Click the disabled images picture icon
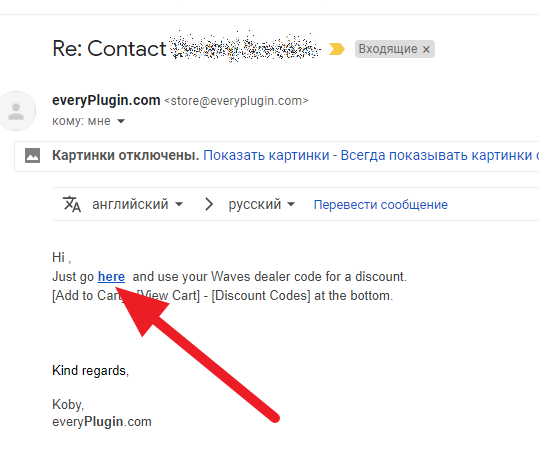 (x=33, y=155)
